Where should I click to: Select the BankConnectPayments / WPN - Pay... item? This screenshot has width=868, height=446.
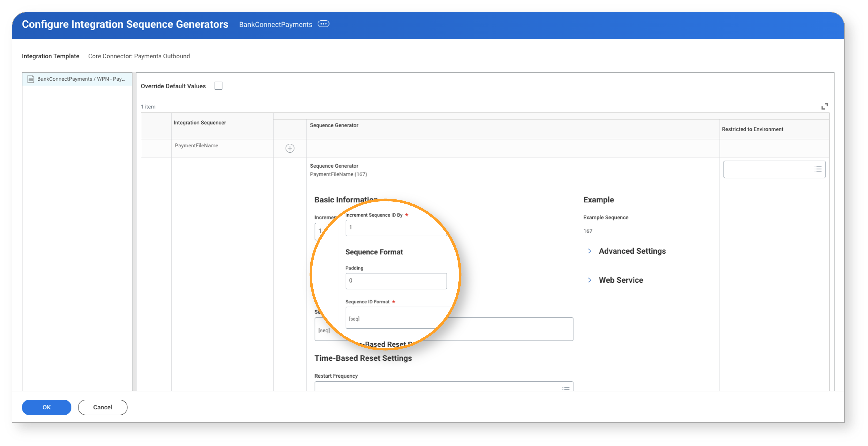point(77,79)
